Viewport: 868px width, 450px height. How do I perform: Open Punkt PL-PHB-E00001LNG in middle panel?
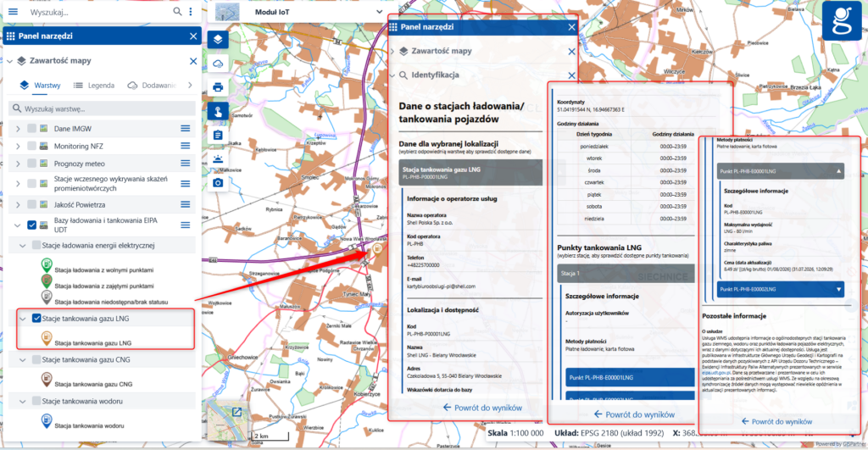[630, 377]
